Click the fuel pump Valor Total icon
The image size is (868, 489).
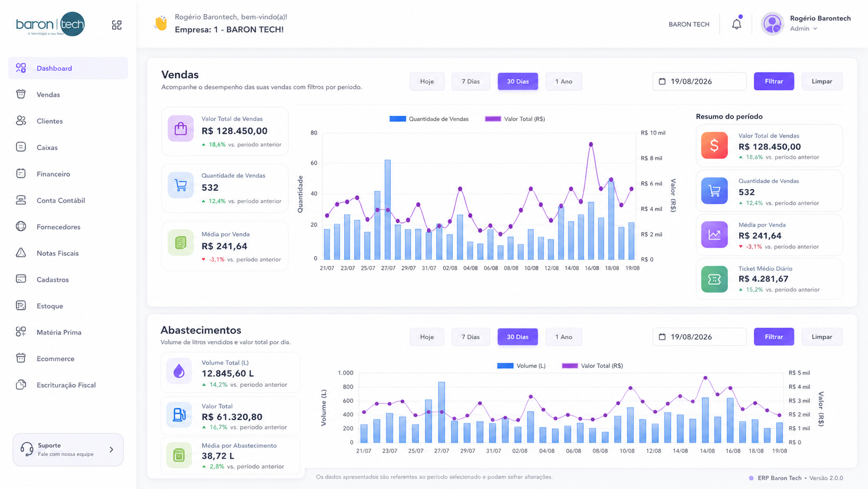tap(179, 415)
